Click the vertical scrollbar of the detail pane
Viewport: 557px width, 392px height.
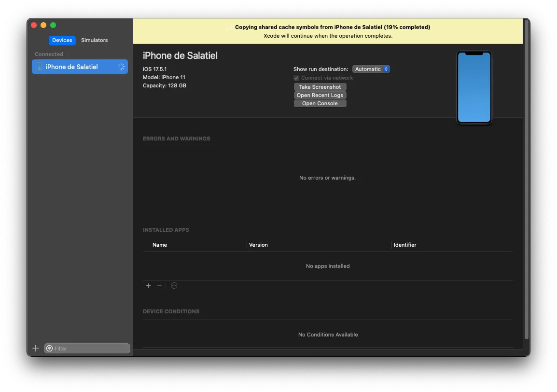coord(527,180)
